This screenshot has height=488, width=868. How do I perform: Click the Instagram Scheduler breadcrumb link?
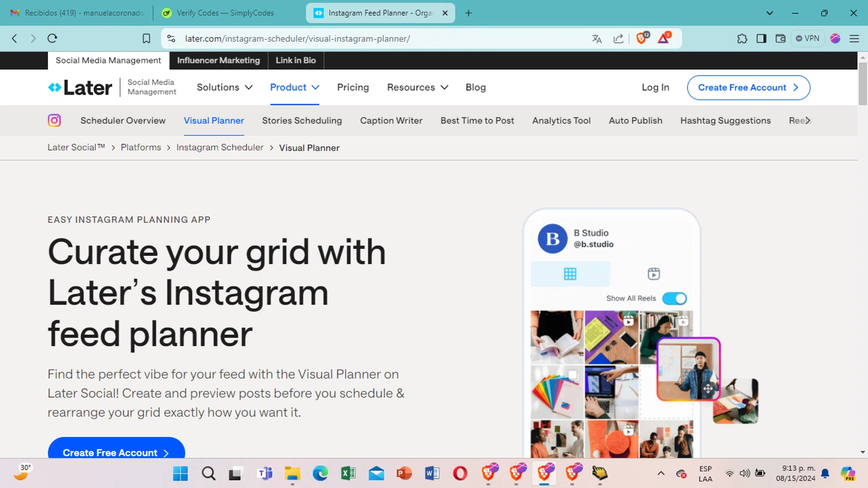(x=220, y=148)
